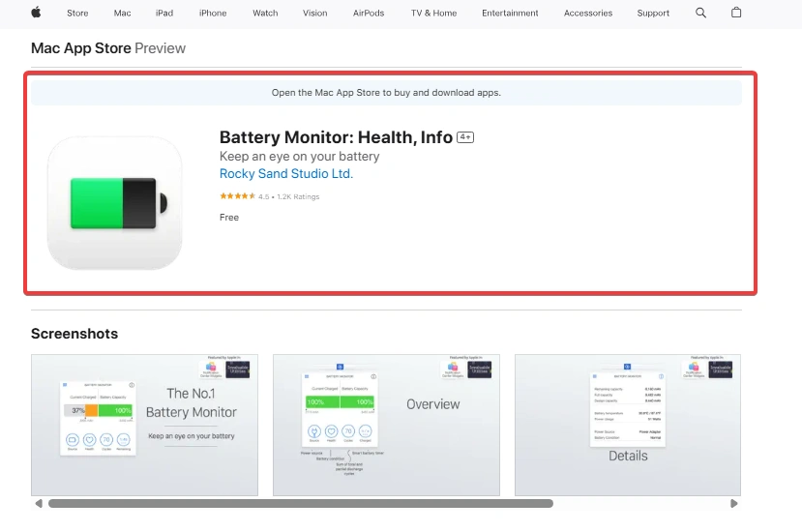Open the iPhone menu

213,14
